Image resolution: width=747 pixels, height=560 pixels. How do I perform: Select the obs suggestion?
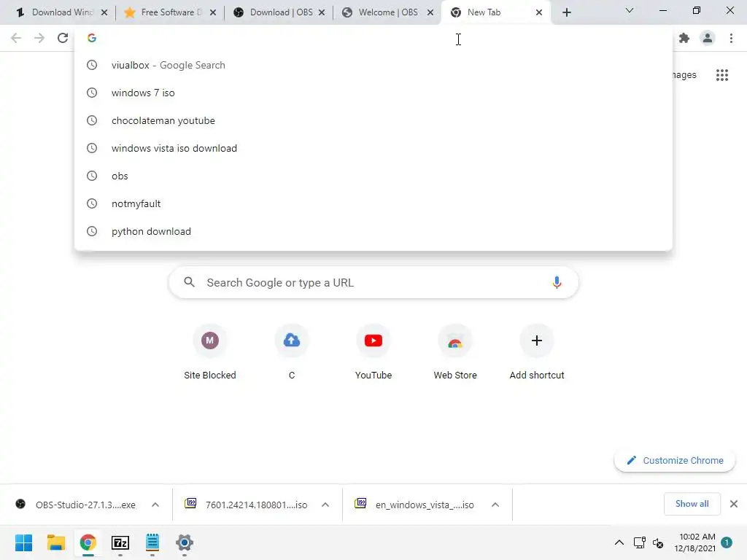pyautogui.click(x=373, y=176)
